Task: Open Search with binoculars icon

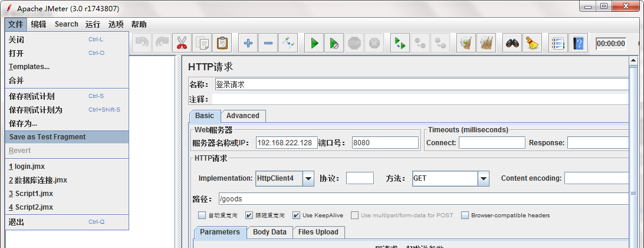Action: (512, 43)
